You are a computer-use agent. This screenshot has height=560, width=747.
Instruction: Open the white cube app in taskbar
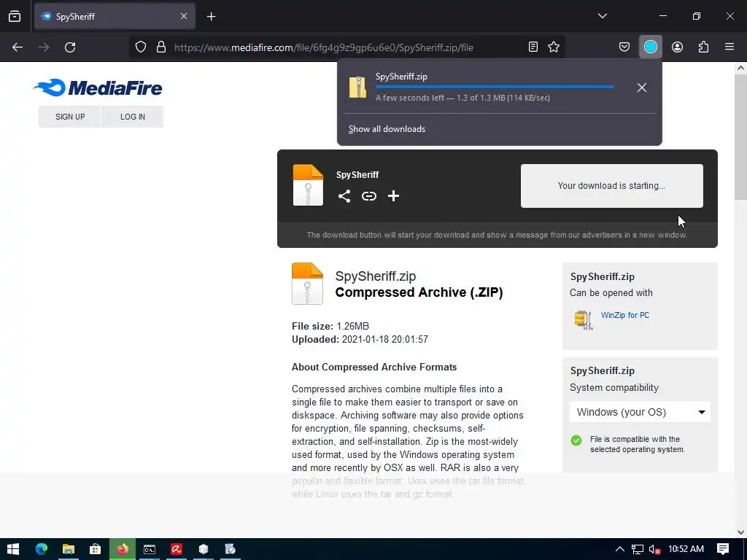coord(204,549)
